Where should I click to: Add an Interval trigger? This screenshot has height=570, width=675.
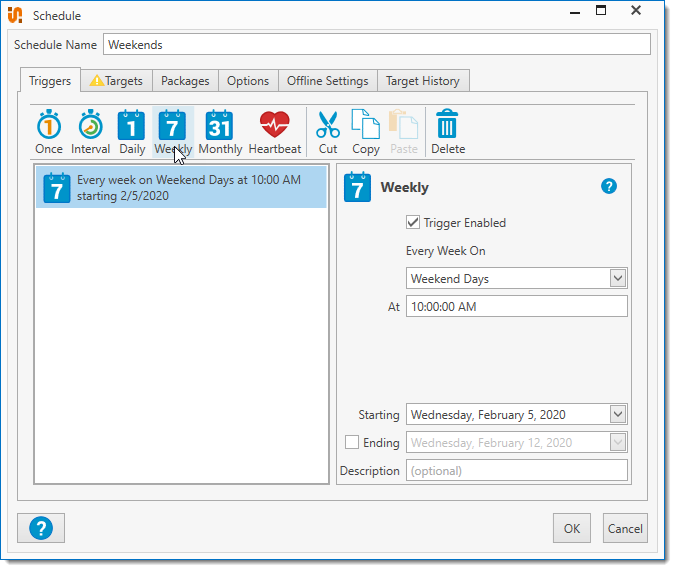pos(90,133)
